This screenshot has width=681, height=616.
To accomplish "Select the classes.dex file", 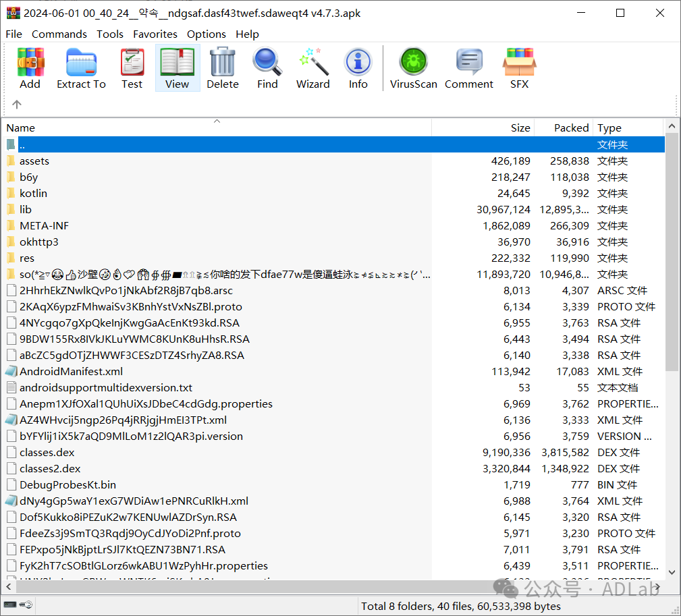I will 47,452.
